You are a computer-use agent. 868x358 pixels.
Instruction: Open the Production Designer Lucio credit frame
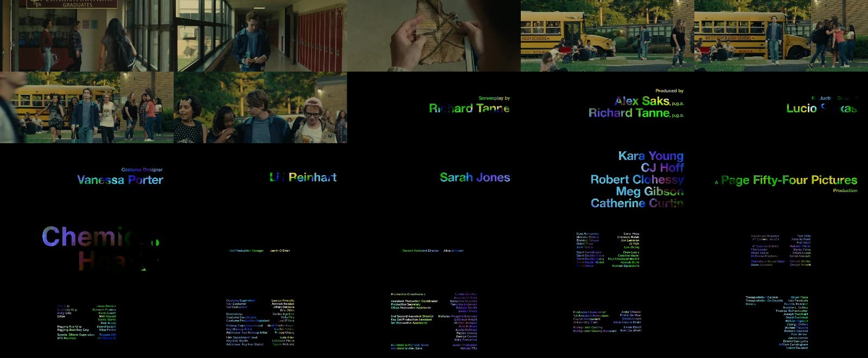[781, 107]
